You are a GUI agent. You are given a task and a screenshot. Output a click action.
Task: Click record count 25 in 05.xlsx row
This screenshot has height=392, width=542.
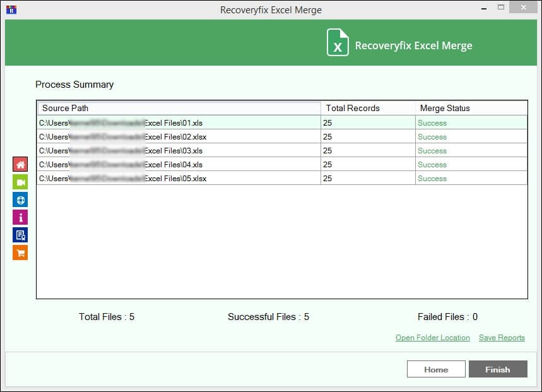pos(327,178)
